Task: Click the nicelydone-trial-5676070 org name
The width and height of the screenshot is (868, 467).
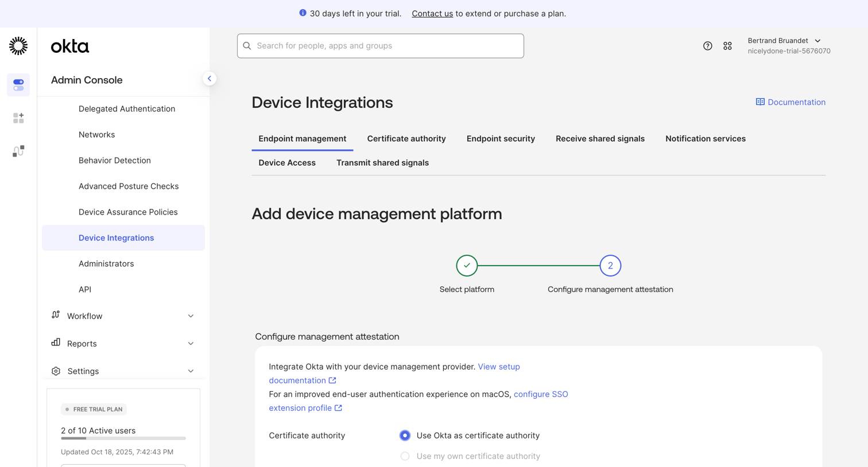Action: pyautogui.click(x=789, y=51)
